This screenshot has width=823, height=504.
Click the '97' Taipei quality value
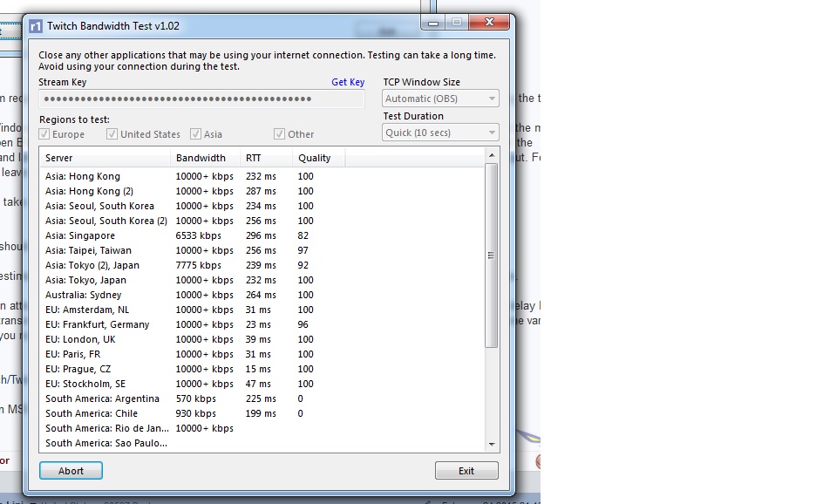303,250
